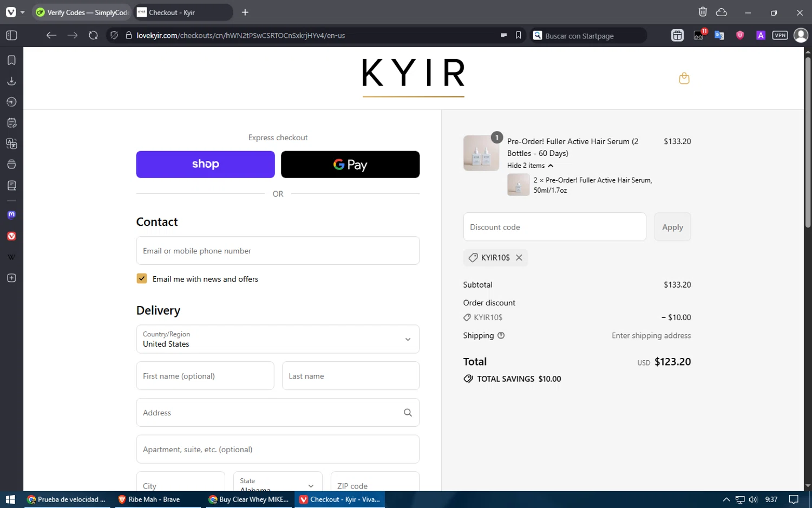Open the red shield extension icon
The height and width of the screenshot is (508, 812).
pyautogui.click(x=740, y=35)
